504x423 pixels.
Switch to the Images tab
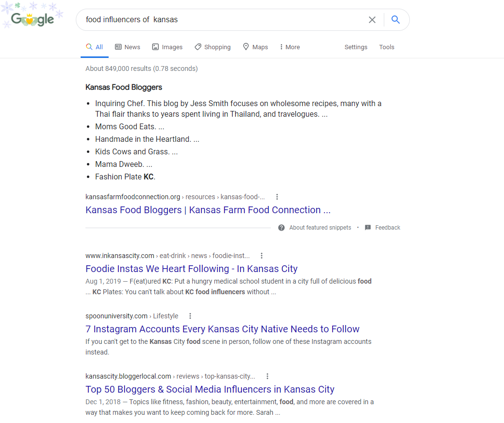pyautogui.click(x=167, y=47)
